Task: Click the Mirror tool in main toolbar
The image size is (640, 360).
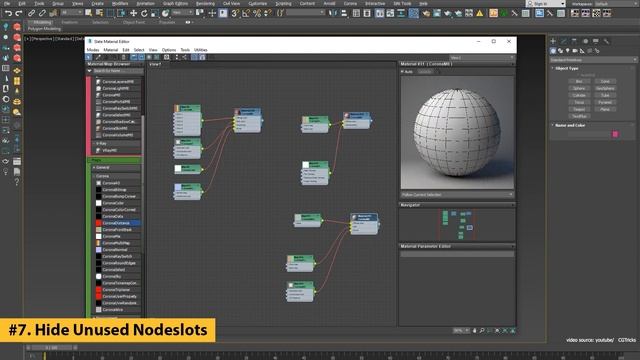Action: pyautogui.click(x=333, y=13)
